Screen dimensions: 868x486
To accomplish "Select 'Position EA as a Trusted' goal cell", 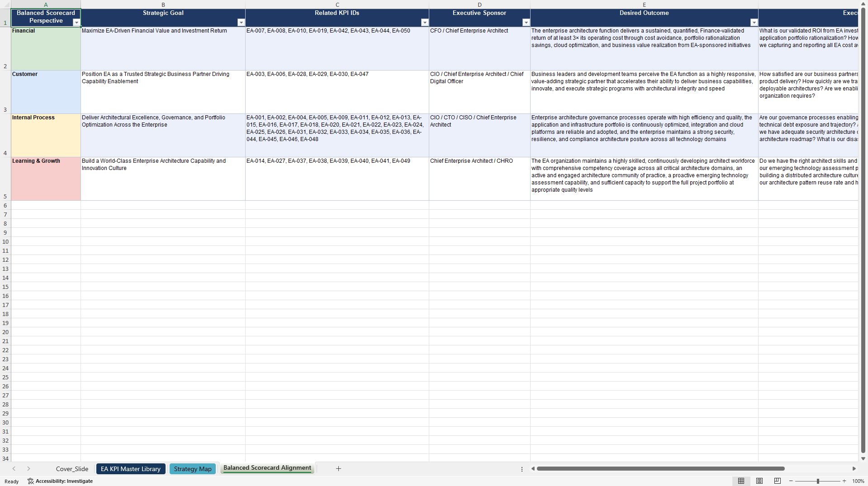I will point(163,92).
